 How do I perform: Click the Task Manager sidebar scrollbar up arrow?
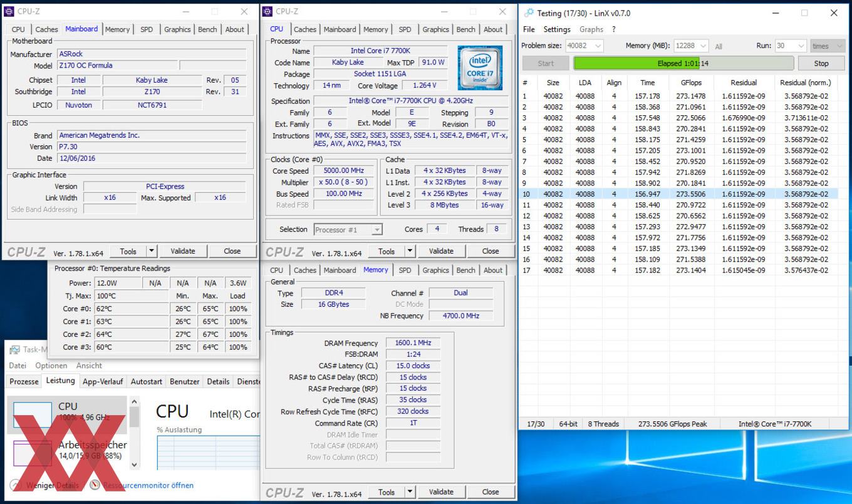coord(134,402)
